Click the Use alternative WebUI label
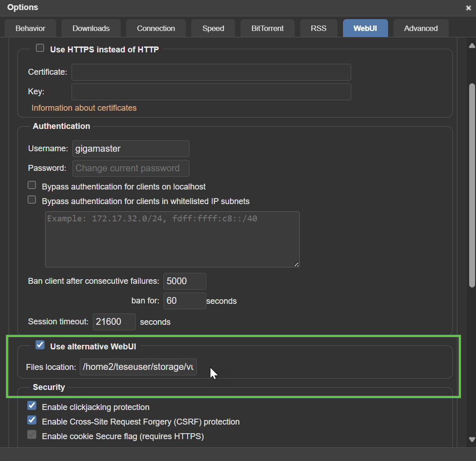This screenshot has height=461, width=476. coord(93,347)
